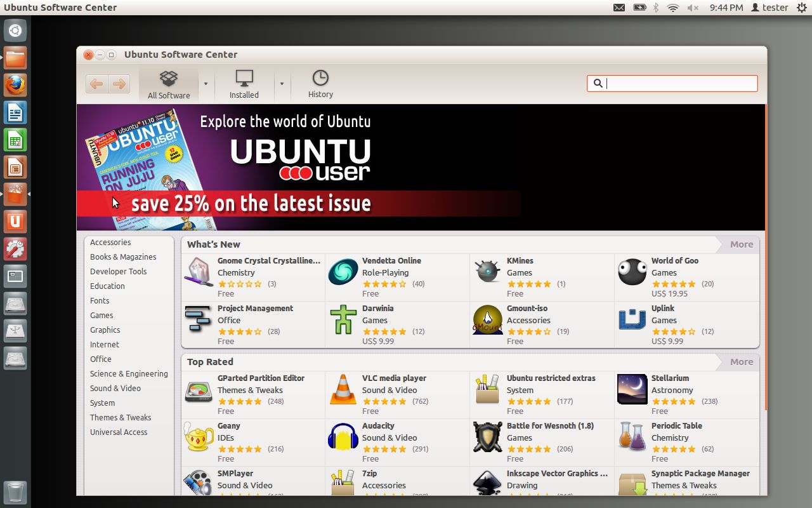The height and width of the screenshot is (508, 812).
Task: Open the VLC media player cone icon
Action: (343, 390)
